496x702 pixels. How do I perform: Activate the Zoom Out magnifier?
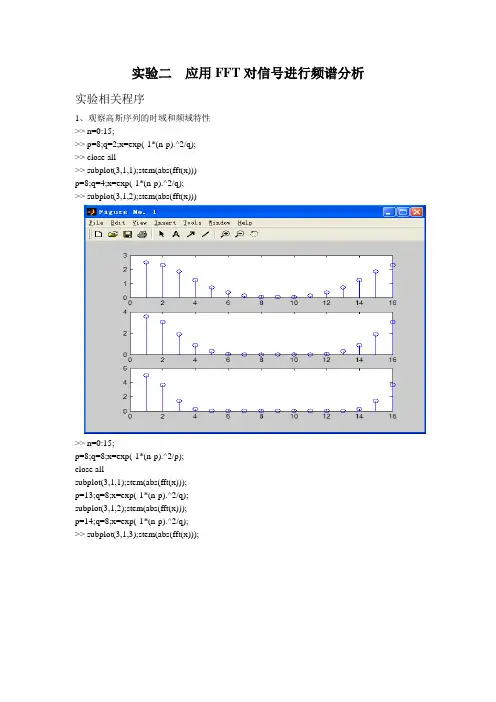(239, 234)
